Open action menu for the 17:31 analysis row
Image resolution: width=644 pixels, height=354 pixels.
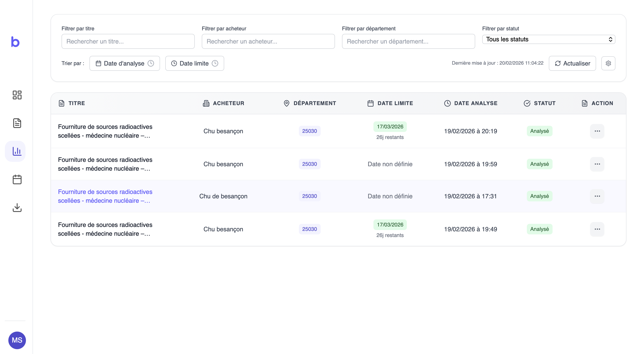tap(597, 196)
